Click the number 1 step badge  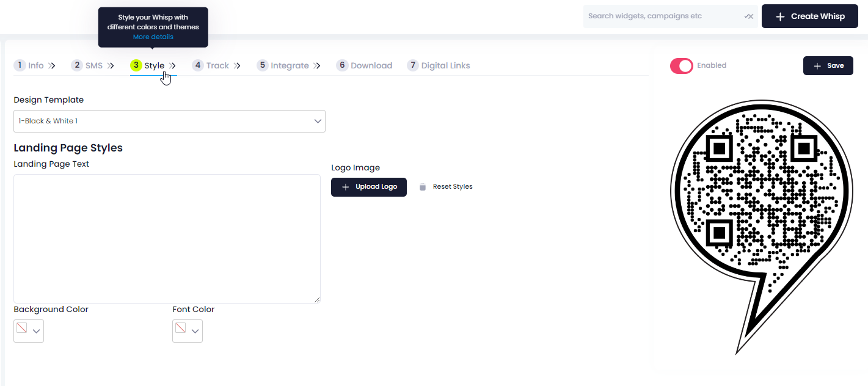(x=20, y=65)
